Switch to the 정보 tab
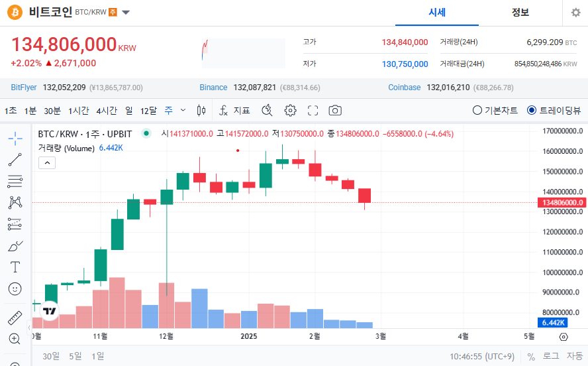This screenshot has height=366, width=588. (520, 13)
